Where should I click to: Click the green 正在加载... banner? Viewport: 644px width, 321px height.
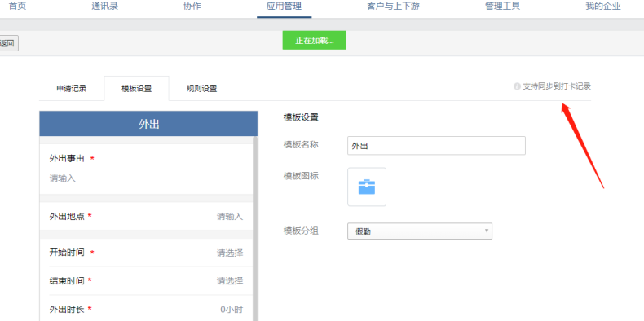pyautogui.click(x=314, y=40)
